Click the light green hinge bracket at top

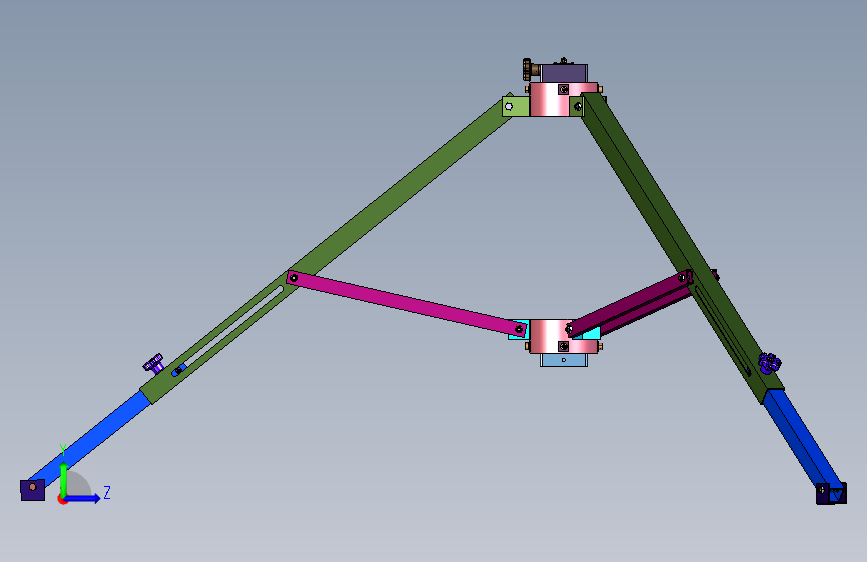[515, 106]
